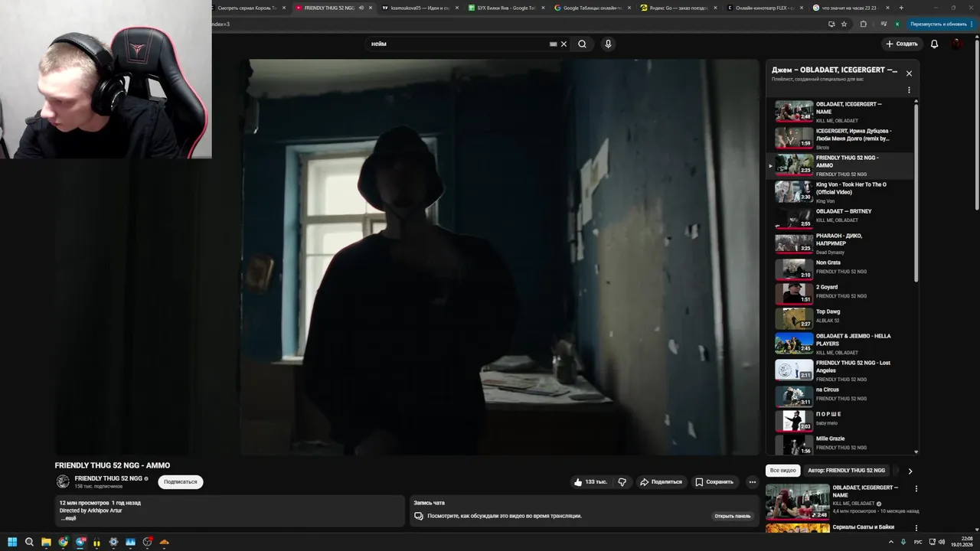The height and width of the screenshot is (551, 980).
Task: Open the playlist panel three-dot options
Action: coord(909,90)
